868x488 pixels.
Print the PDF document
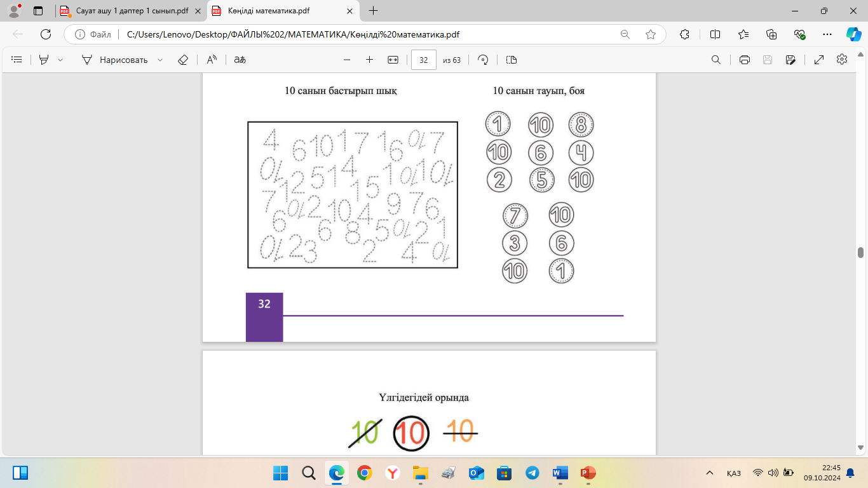[745, 60]
